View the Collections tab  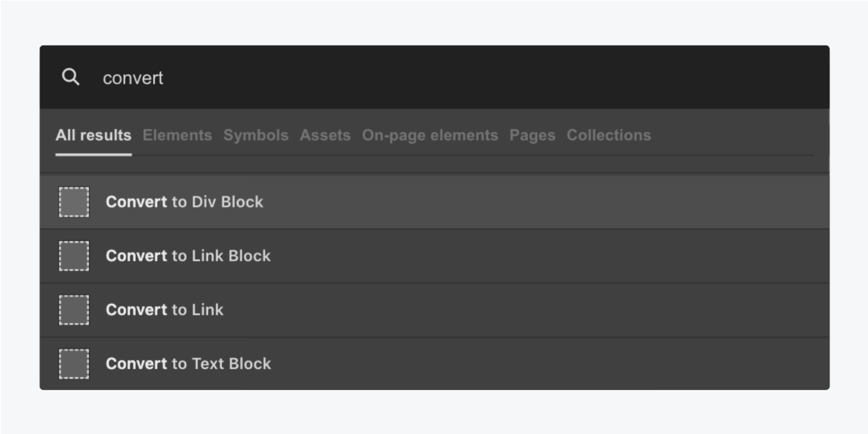608,135
